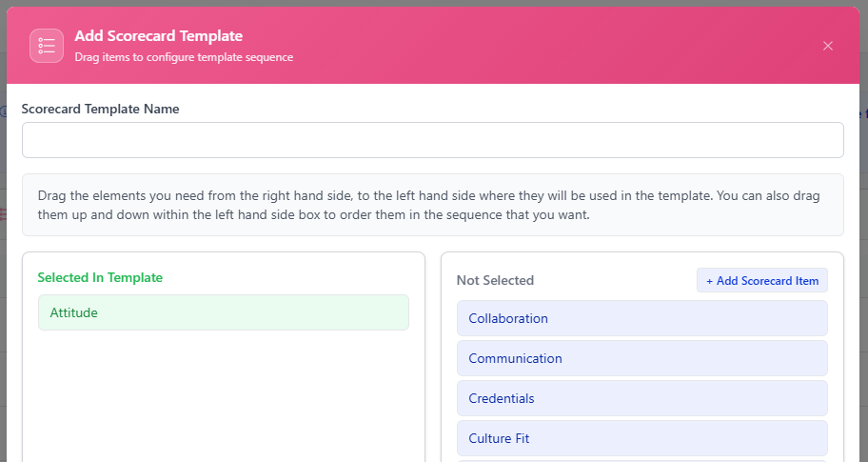The image size is (868, 462).
Task: Close the Add Scorecard Template dialog
Action: point(828,46)
